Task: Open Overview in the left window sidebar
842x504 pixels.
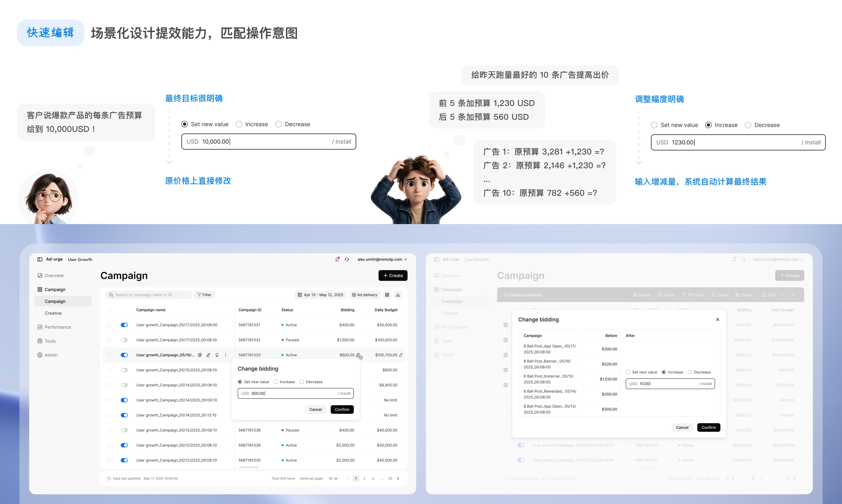Action: (51, 275)
